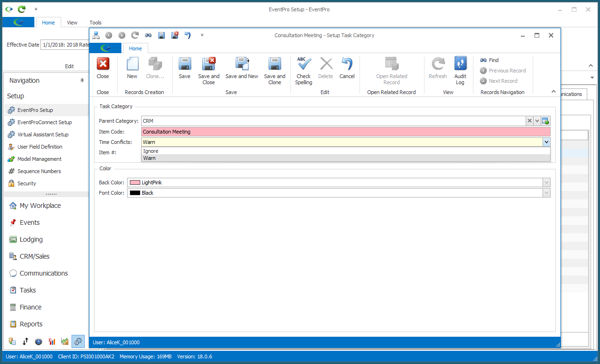Run Check Spelling

point(304,71)
